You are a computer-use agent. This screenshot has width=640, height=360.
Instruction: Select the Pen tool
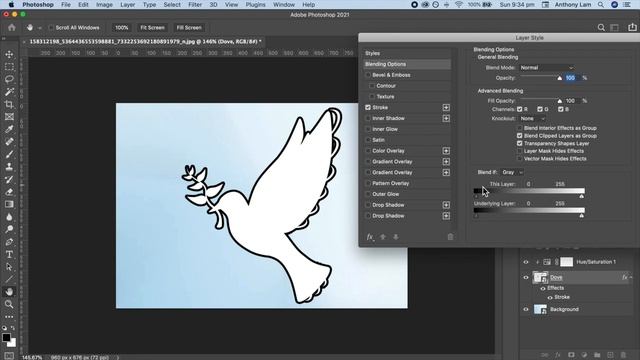9,242
